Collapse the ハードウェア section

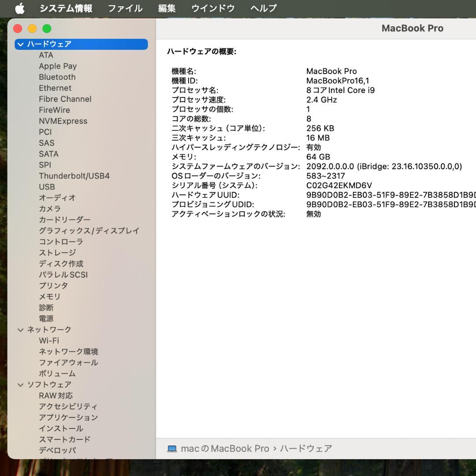(20, 44)
